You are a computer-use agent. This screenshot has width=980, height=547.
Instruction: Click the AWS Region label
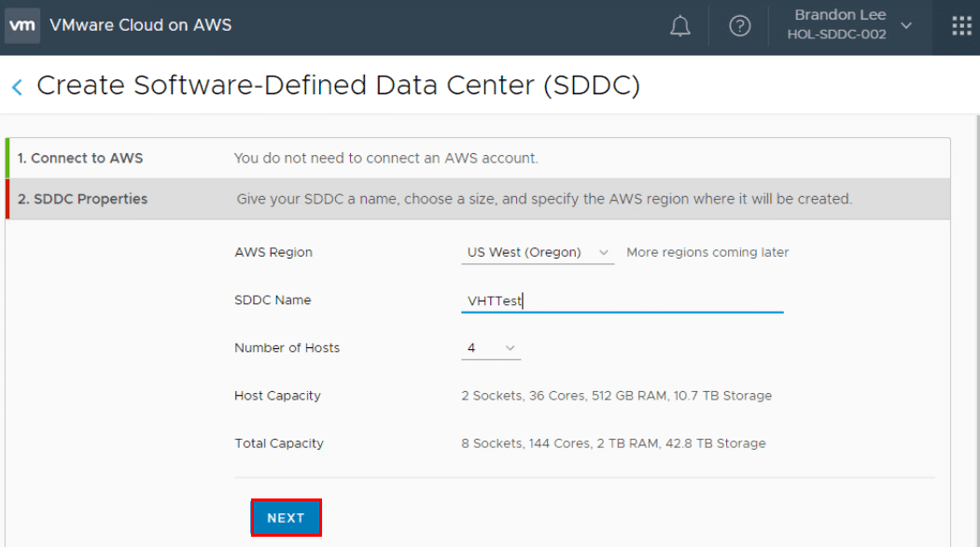[x=273, y=252]
